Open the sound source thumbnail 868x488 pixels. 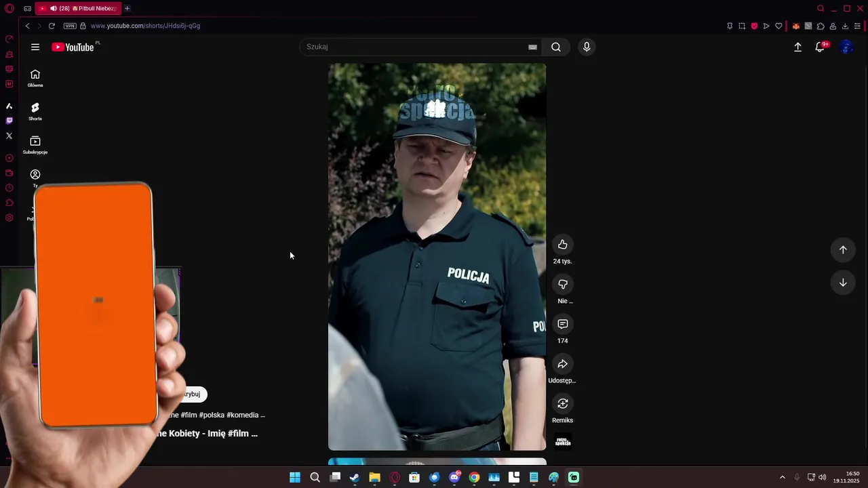[562, 442]
